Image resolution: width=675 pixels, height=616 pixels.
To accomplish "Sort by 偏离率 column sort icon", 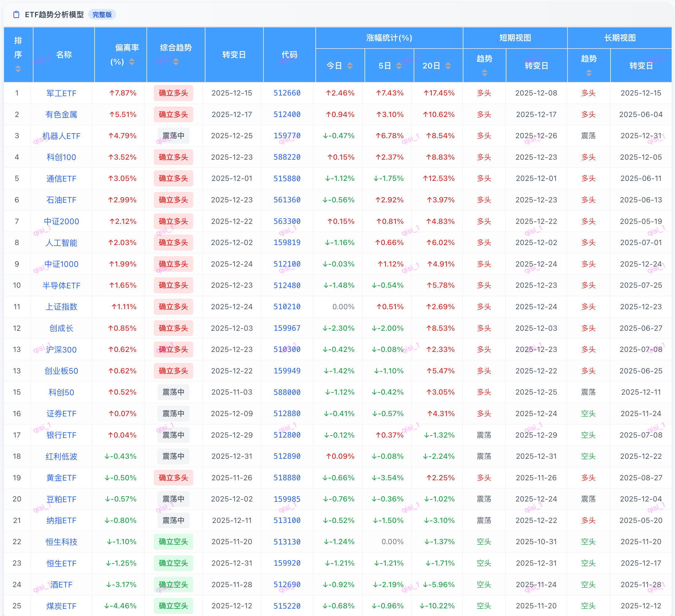I will (132, 62).
